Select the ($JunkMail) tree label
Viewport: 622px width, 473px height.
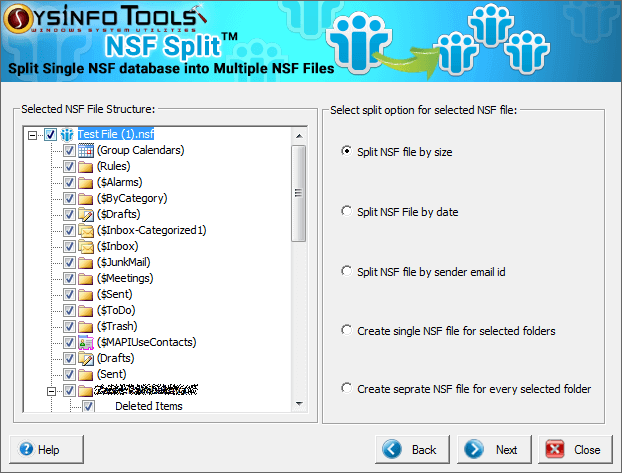coord(124,263)
